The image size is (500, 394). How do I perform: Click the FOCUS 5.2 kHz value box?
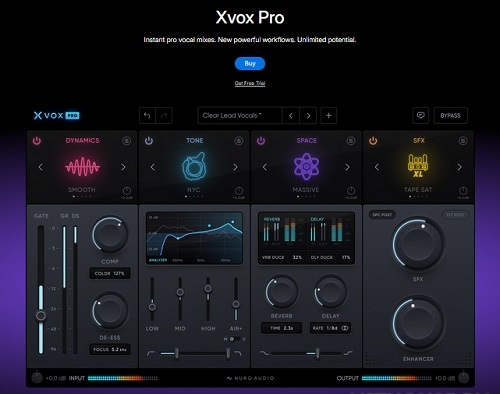[110, 350]
